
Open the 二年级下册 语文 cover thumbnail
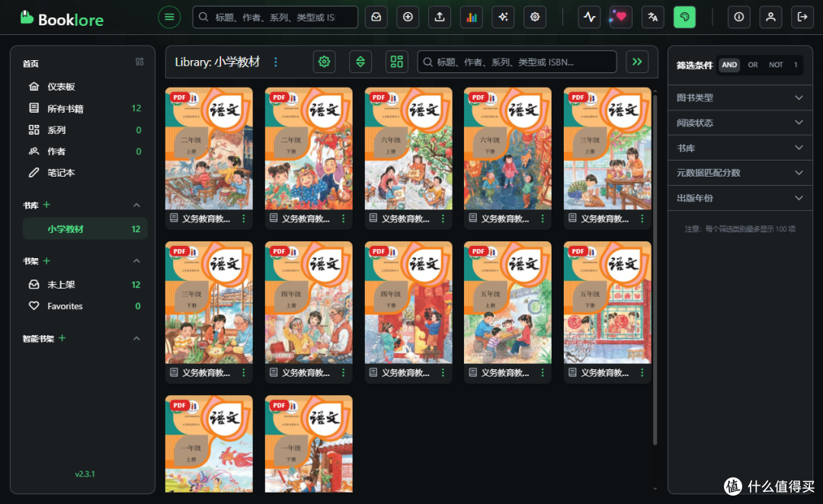[x=309, y=148]
